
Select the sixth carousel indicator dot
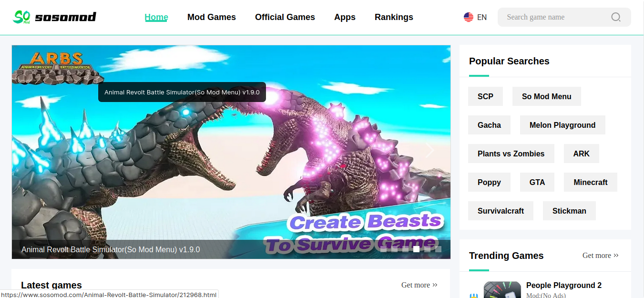(439, 249)
